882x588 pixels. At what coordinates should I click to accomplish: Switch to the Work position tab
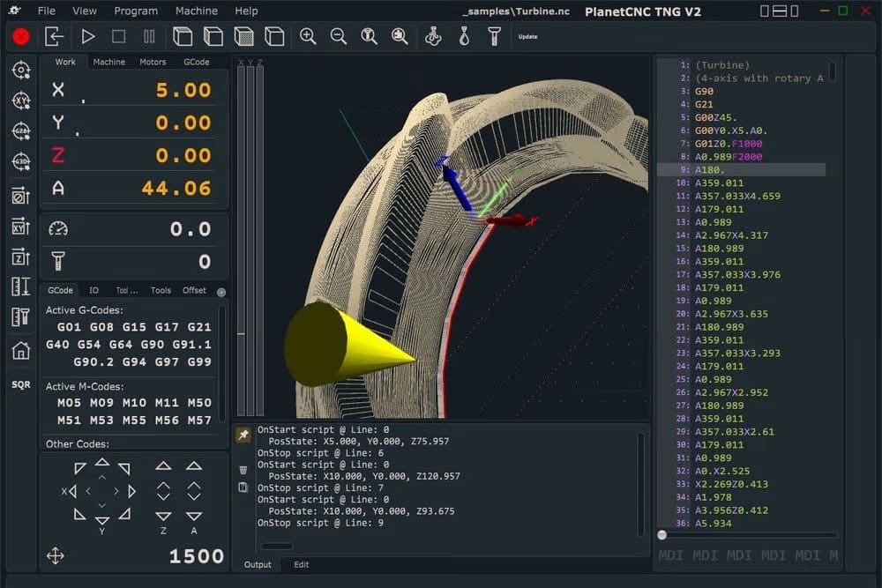(x=65, y=62)
